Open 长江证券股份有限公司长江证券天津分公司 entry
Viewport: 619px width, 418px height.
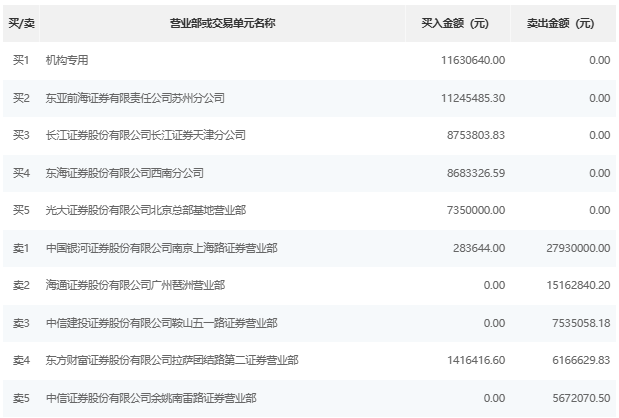point(146,135)
